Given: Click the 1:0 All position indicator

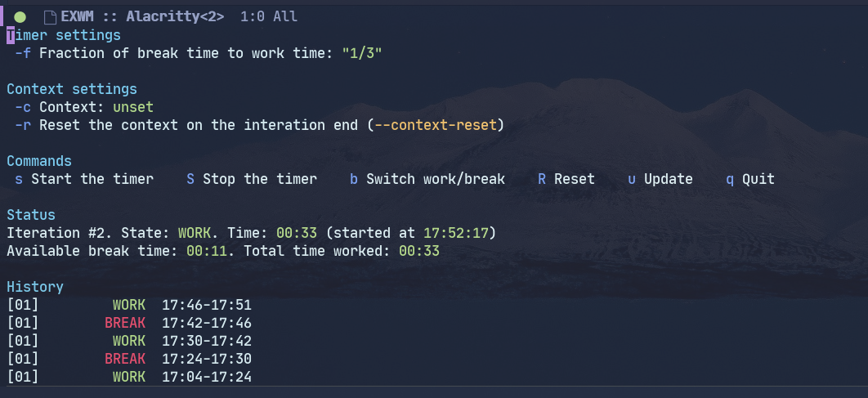Looking at the screenshot, I should tap(269, 16).
